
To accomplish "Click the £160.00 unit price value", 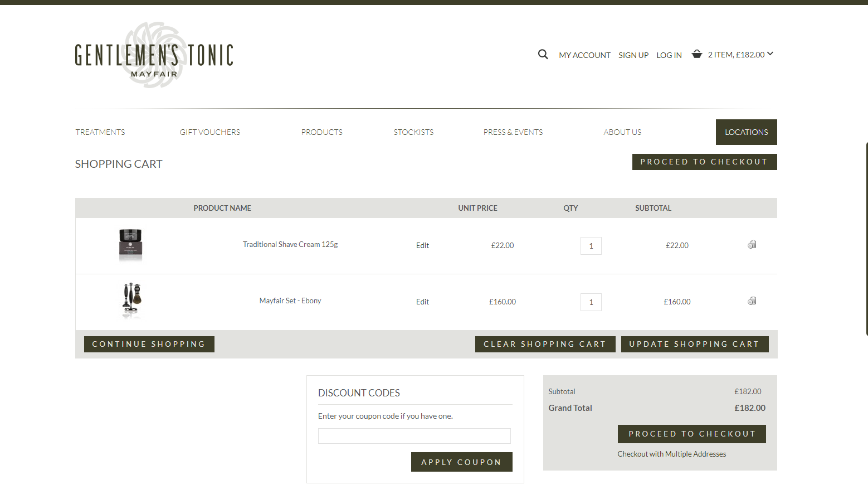I will point(503,302).
